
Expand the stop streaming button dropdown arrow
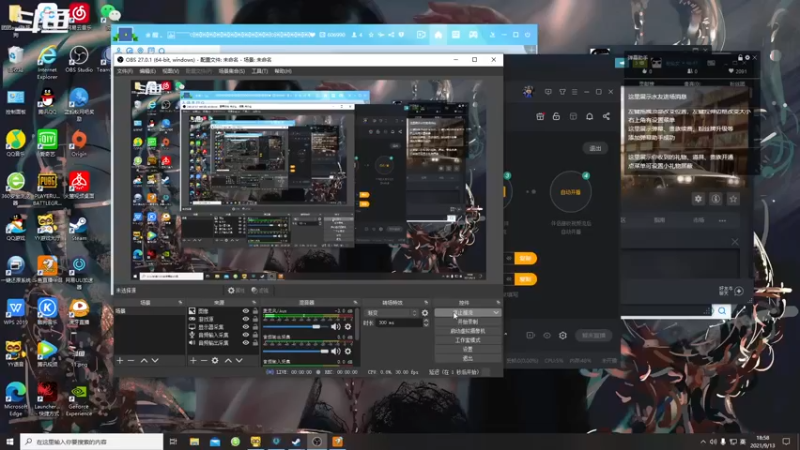496,312
